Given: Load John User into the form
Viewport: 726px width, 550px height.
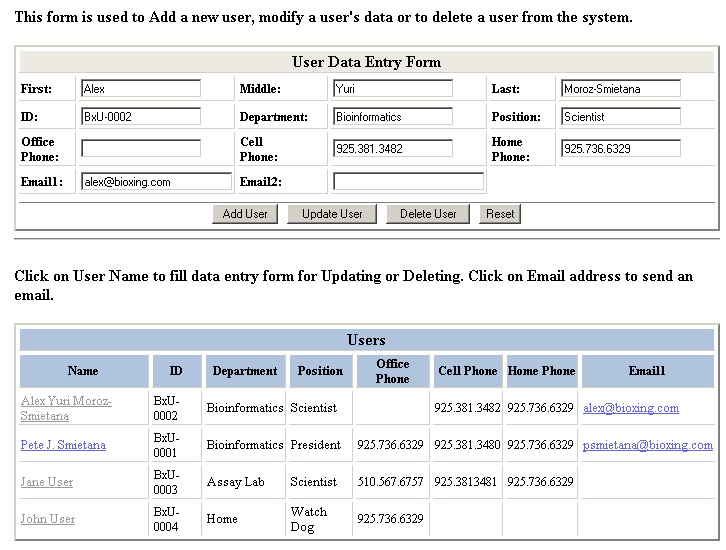Looking at the screenshot, I should [48, 519].
